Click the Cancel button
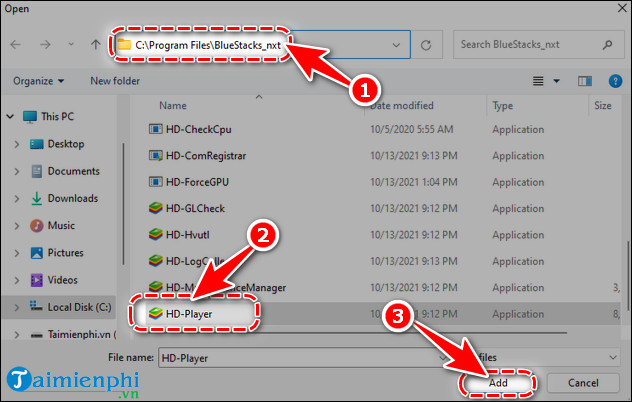Viewport: 632px width, 402px height. point(583,383)
